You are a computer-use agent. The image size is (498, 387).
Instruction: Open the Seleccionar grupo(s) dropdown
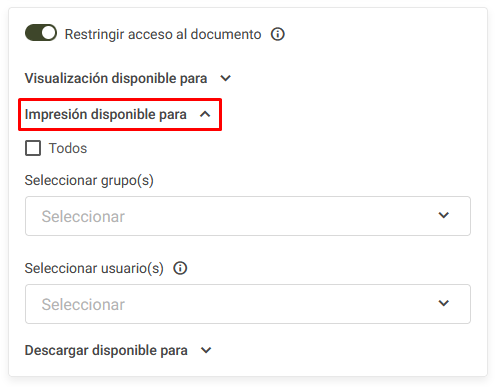[248, 216]
